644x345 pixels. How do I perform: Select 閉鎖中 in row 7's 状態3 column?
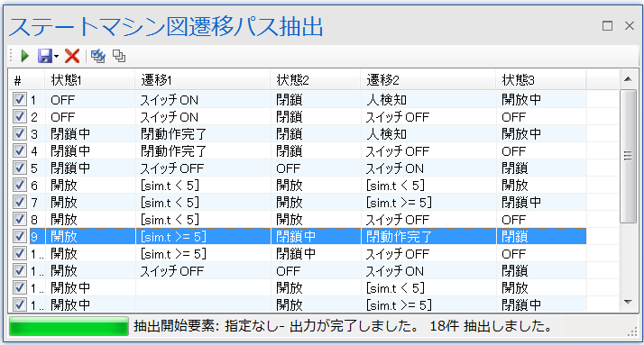pos(521,203)
